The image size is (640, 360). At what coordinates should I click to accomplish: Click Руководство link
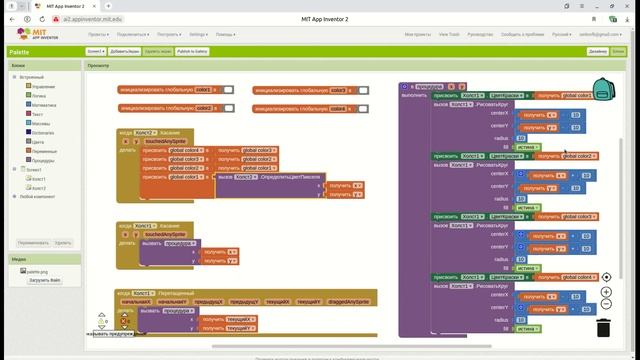pos(480,35)
